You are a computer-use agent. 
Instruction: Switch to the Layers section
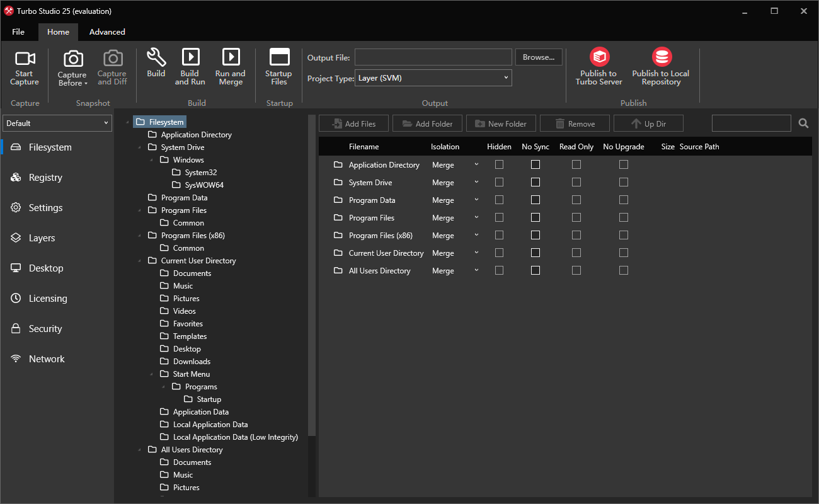[57, 238]
